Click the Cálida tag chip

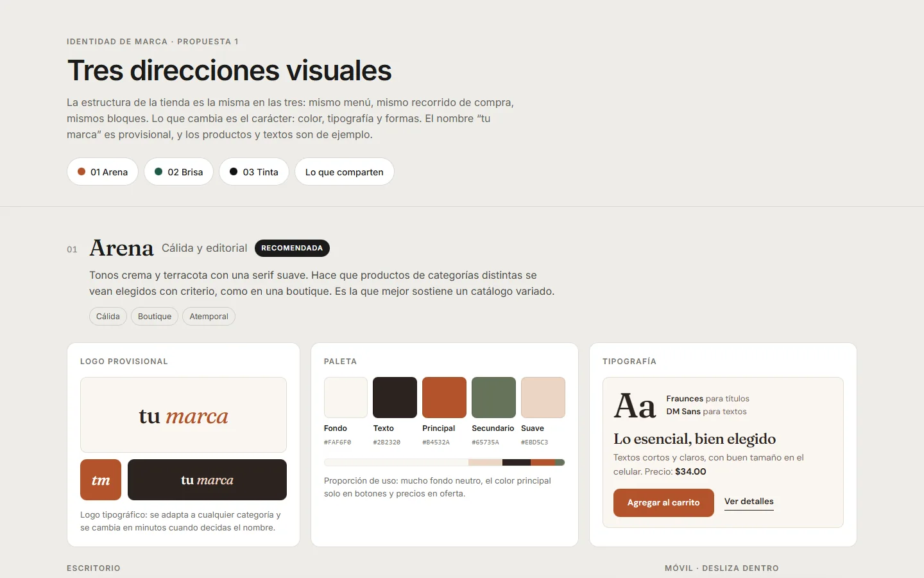pos(108,317)
